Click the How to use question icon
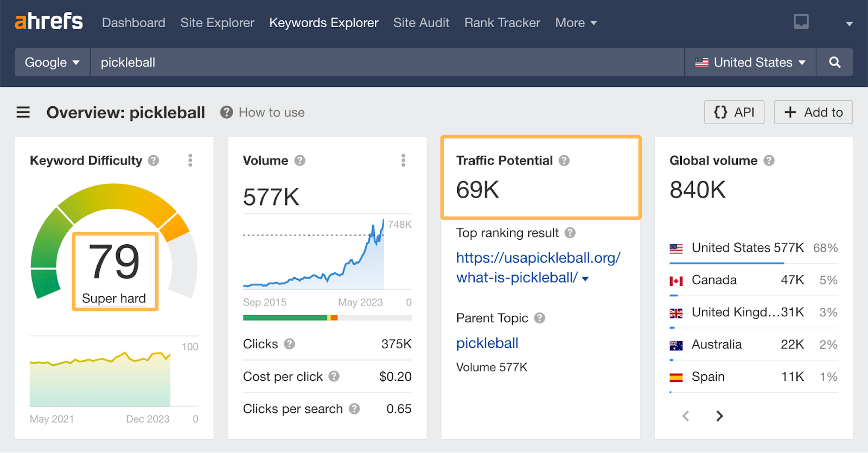Image resolution: width=868 pixels, height=453 pixels. click(226, 112)
